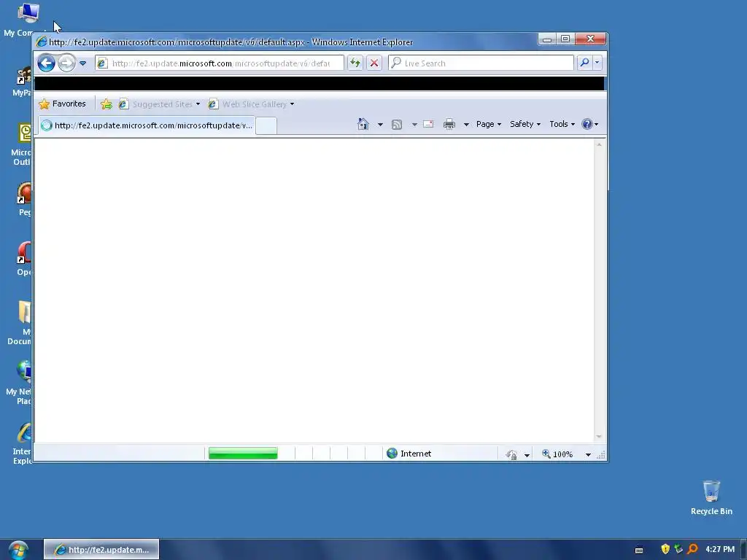Click the 100% zoom level button

click(557, 454)
